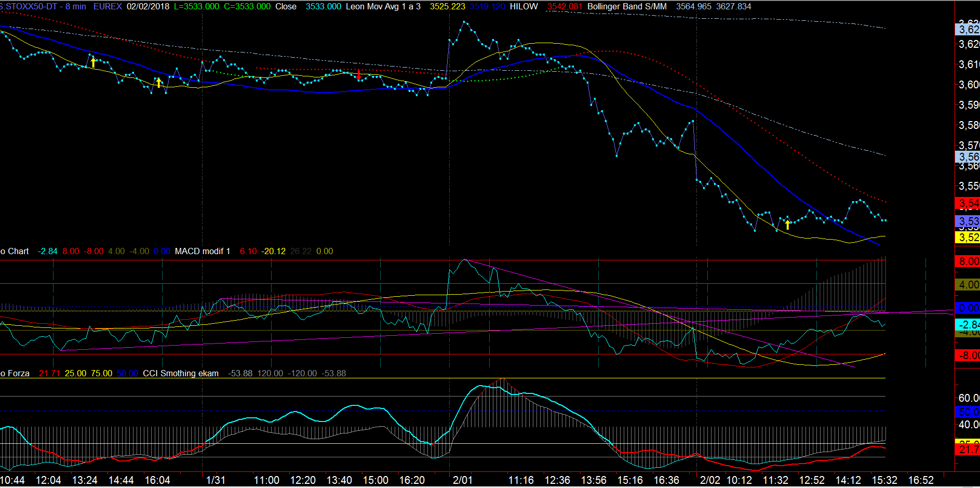This screenshot has height=488, width=980.
Task: Click the 10:12 time label
Action: 739,480
